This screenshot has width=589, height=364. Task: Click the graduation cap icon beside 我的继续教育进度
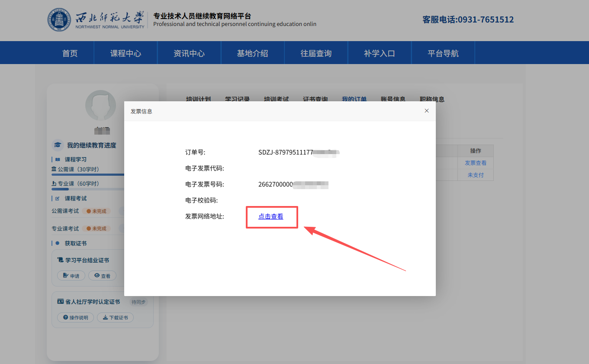(57, 145)
